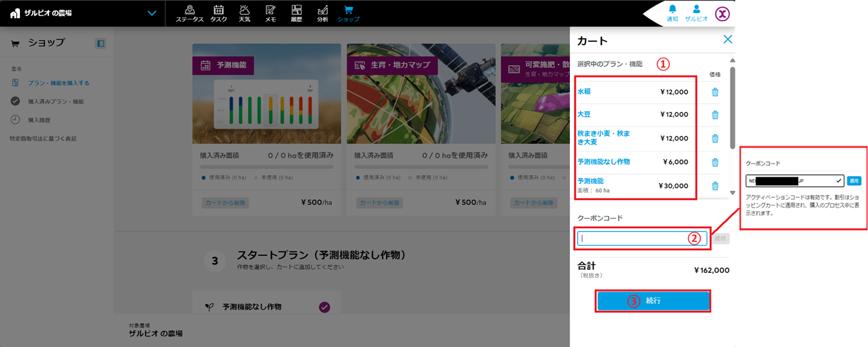Click the purple xarvio logo icon

coord(723,14)
